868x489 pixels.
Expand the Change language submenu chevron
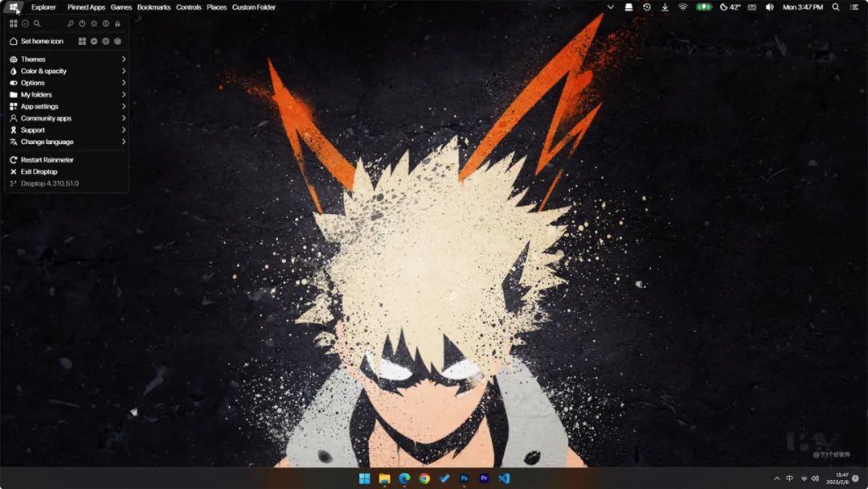[x=124, y=142]
